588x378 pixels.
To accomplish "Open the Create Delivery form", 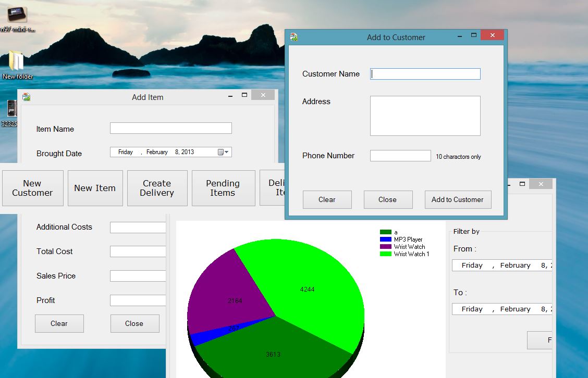I will [x=157, y=188].
